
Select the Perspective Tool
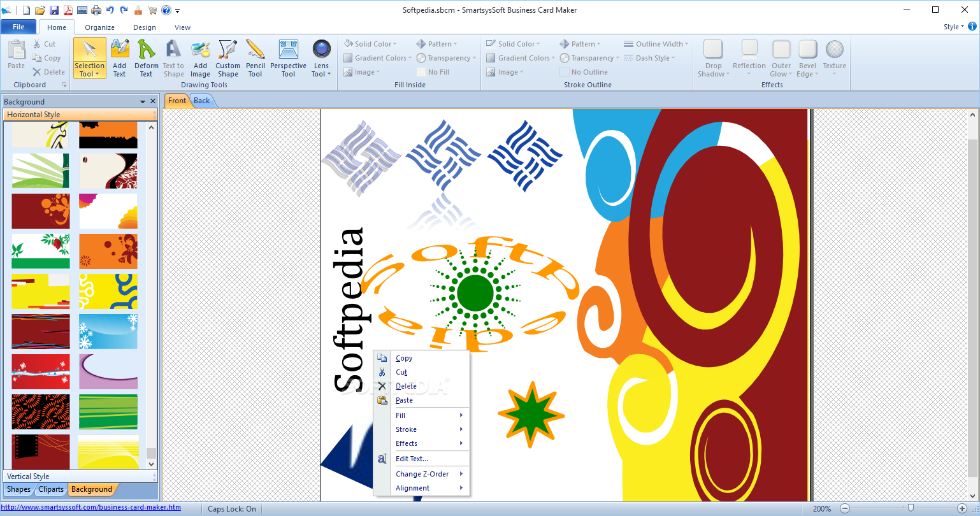coord(288,58)
